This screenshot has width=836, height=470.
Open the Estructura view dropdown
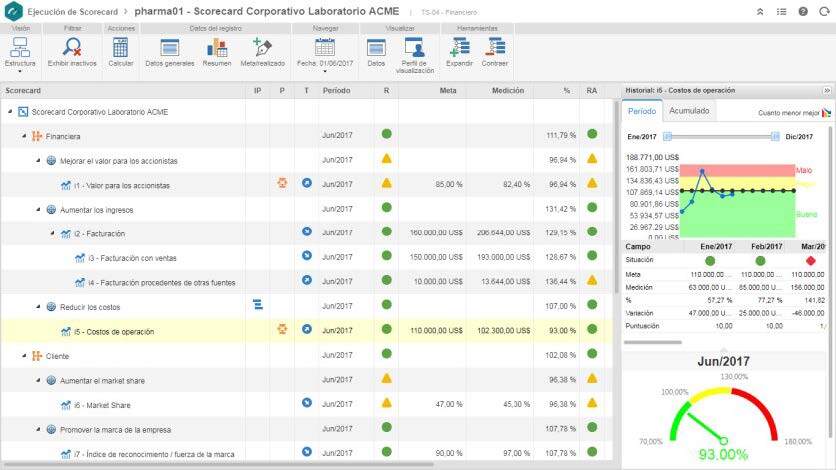(20, 52)
